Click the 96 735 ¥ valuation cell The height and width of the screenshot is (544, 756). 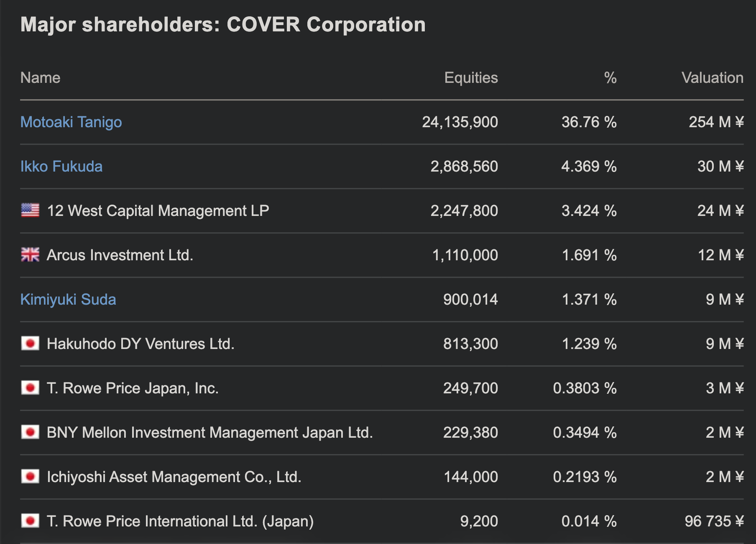point(714,521)
